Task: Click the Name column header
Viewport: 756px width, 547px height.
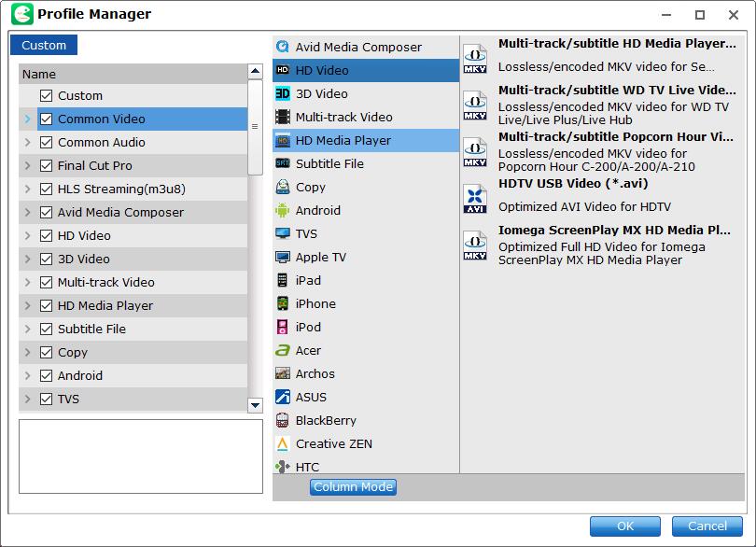Action: point(133,74)
